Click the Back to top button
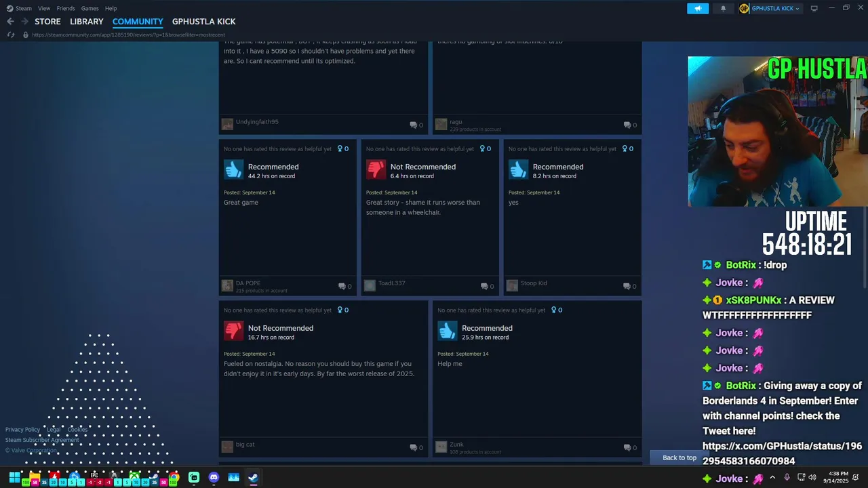Screen dimensions: 868x488 [x=679, y=457]
